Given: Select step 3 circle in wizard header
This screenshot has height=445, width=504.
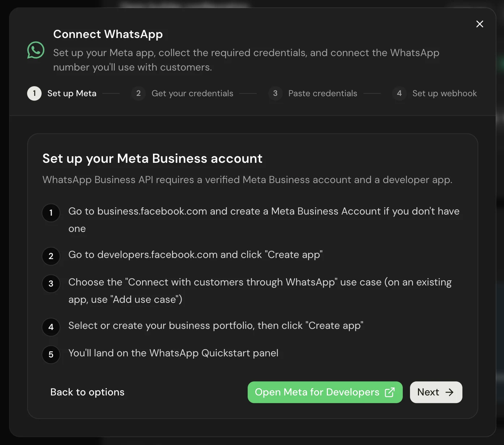Looking at the screenshot, I should (x=275, y=93).
